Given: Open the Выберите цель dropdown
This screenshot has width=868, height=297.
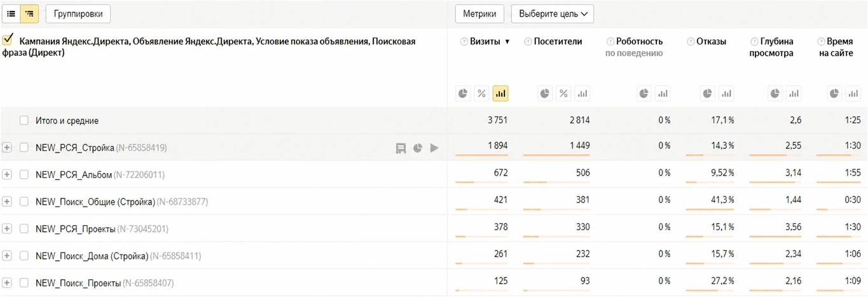Looking at the screenshot, I should [x=553, y=14].
